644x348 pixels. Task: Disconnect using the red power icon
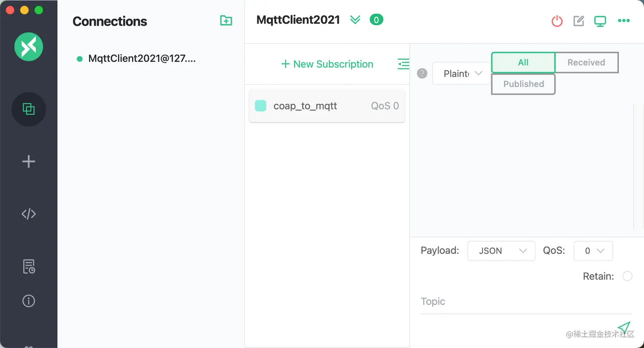557,21
